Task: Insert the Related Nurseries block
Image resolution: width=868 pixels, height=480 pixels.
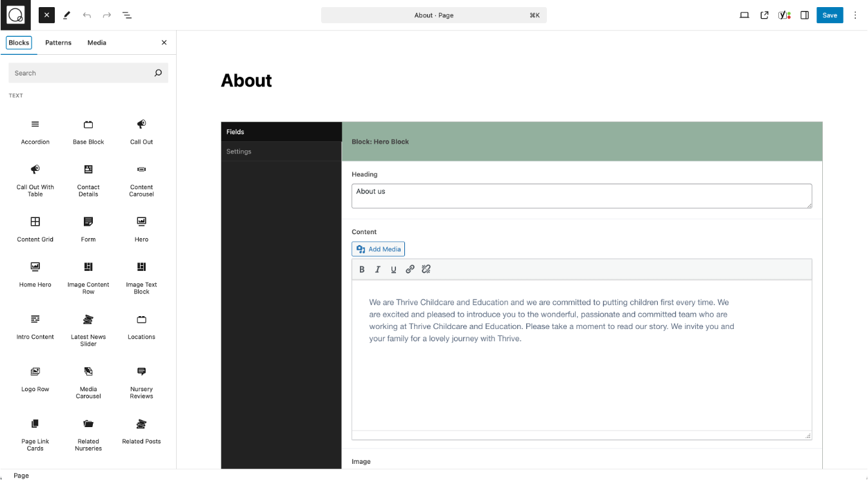Action: tap(88, 434)
